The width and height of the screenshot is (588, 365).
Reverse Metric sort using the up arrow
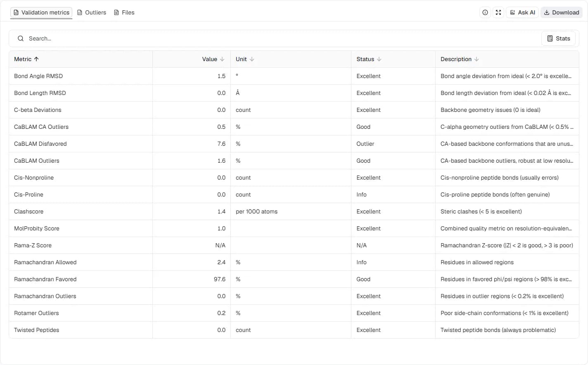[x=36, y=59]
